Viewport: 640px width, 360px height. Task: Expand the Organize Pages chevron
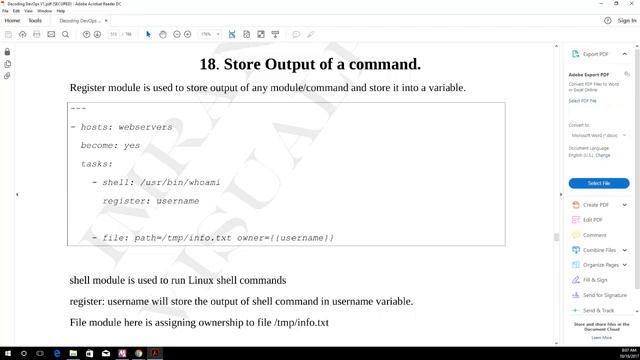[x=624, y=265]
